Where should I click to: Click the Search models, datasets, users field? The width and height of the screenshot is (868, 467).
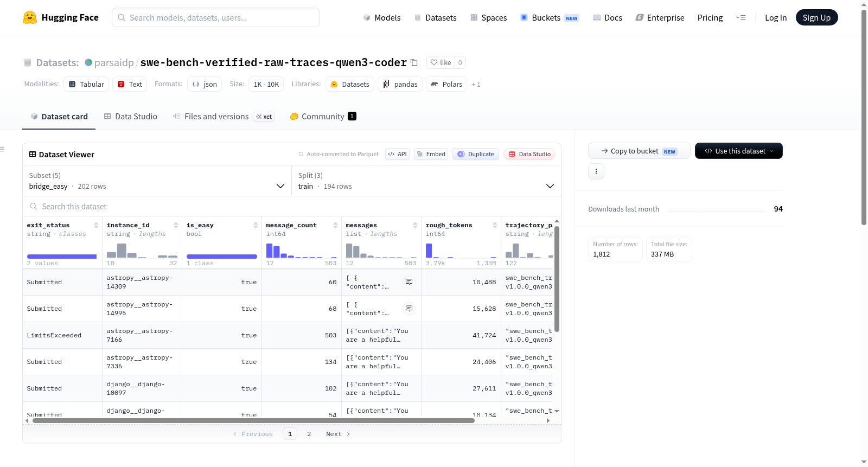(x=216, y=17)
